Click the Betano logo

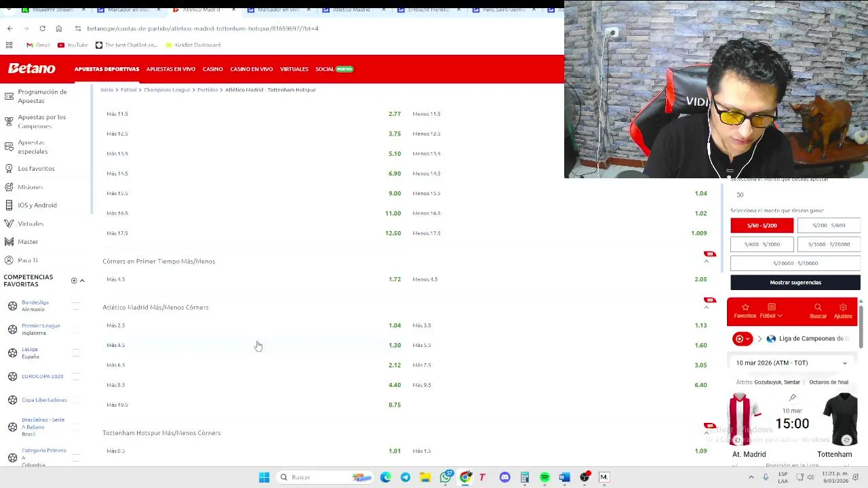31,68
